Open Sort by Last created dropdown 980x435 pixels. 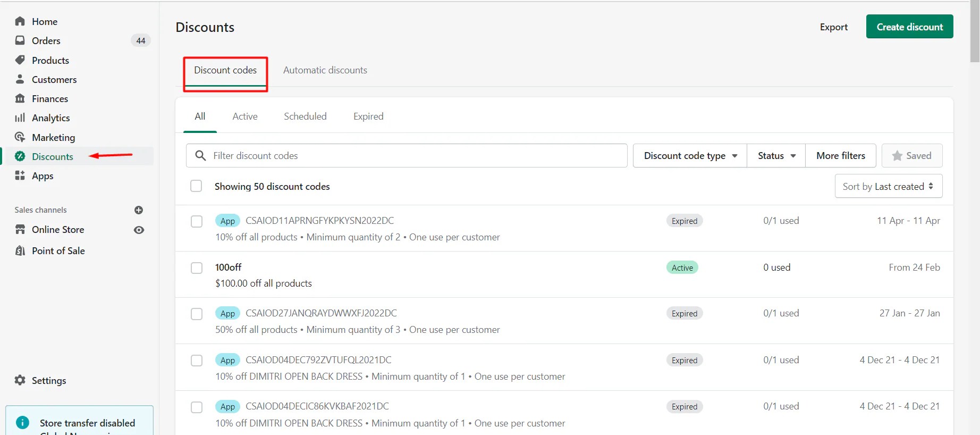(x=889, y=186)
